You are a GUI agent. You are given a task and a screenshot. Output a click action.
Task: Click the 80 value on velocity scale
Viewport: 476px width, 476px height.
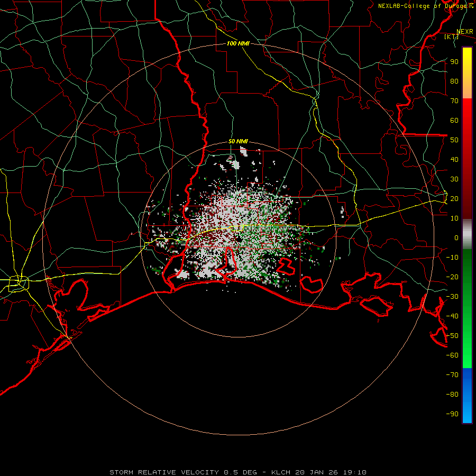pyautogui.click(x=454, y=81)
